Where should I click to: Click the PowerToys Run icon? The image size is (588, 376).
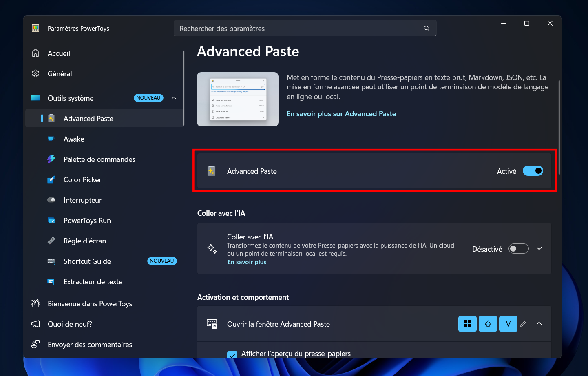pyautogui.click(x=51, y=220)
